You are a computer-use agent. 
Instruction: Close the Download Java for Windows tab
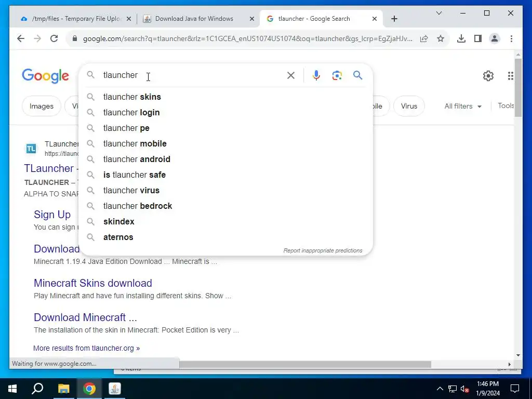(x=252, y=19)
